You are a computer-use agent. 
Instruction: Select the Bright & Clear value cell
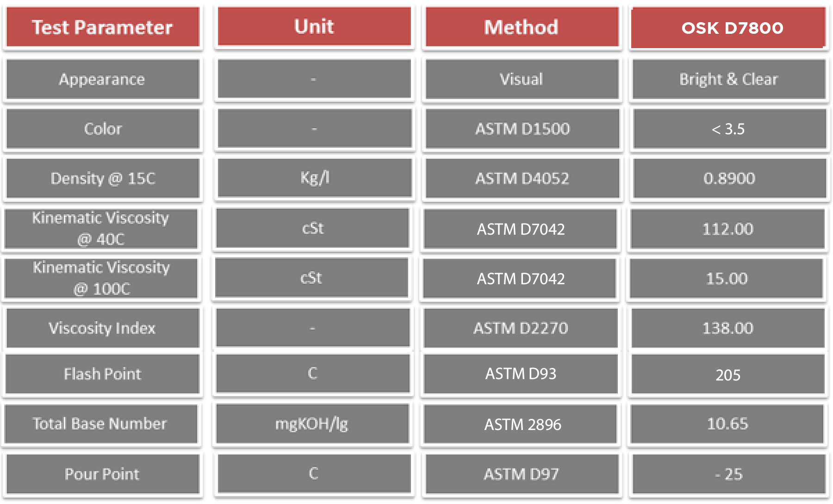[728, 79]
